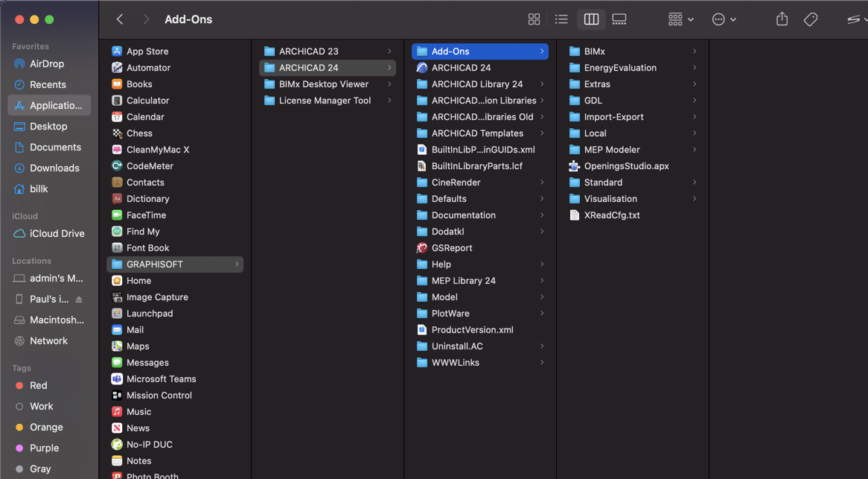Image resolution: width=868 pixels, height=479 pixels.
Task: Select the Microsoft Teams application
Action: tap(175, 378)
